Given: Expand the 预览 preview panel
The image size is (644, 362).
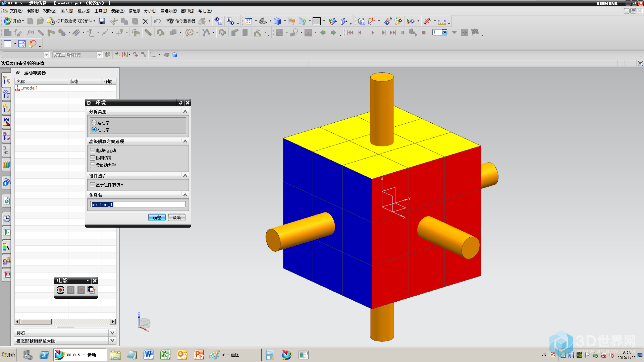Looking at the screenshot, I should [112, 333].
